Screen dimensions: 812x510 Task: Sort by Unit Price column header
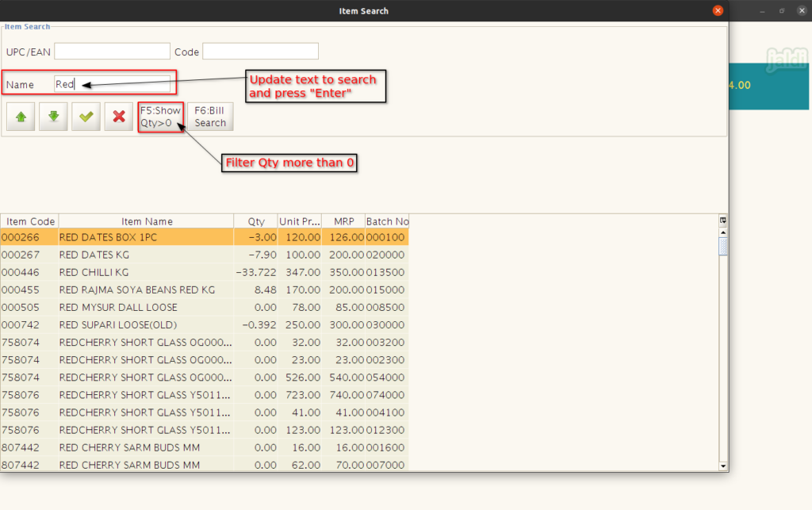coord(300,221)
